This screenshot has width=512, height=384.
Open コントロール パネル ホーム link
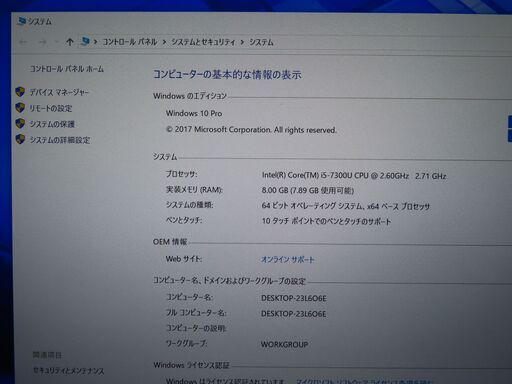(x=67, y=69)
